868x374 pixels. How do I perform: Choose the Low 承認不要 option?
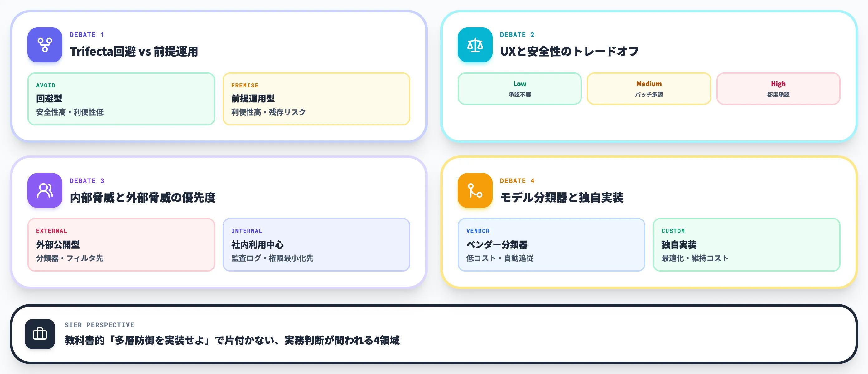tap(520, 89)
